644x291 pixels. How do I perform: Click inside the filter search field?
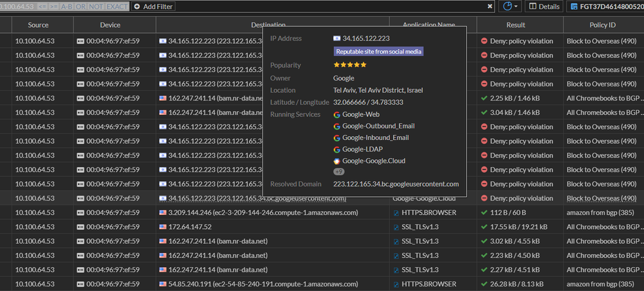331,6
